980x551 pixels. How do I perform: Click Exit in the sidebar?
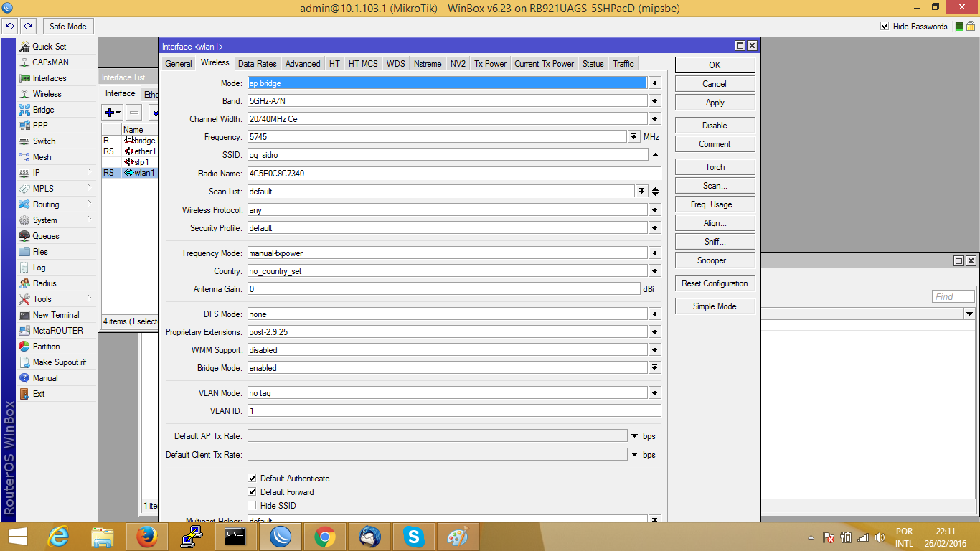(x=39, y=394)
